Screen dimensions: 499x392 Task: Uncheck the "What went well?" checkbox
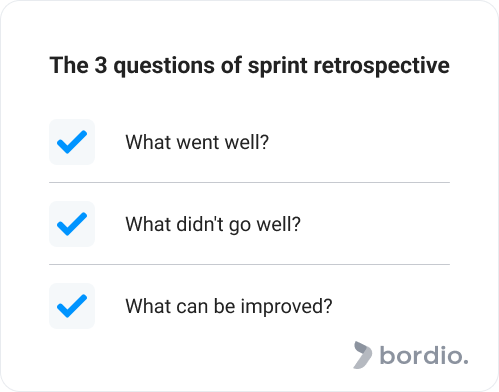(72, 142)
